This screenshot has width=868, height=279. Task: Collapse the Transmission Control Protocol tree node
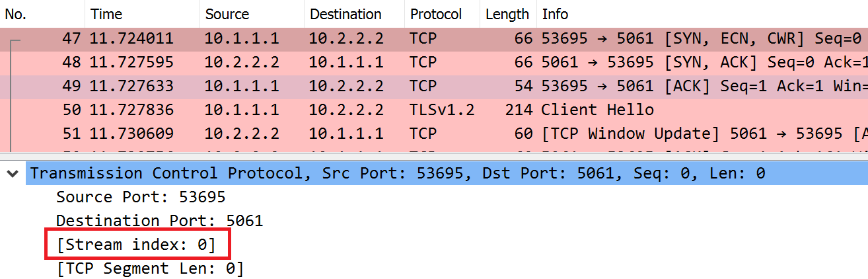11,174
